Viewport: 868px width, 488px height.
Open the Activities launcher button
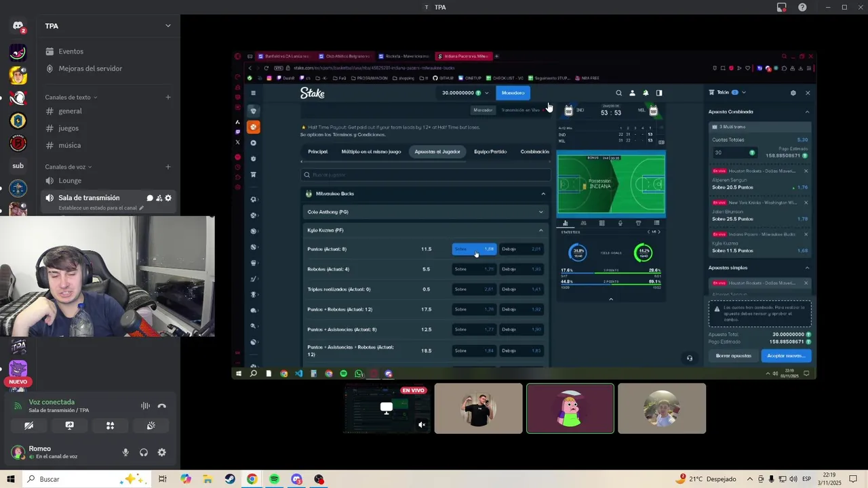point(110,426)
